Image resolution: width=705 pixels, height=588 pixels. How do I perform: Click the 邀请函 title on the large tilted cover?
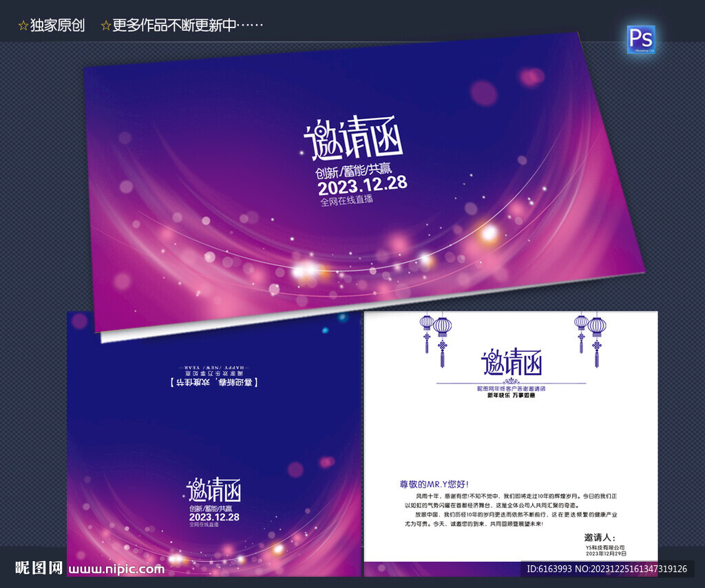point(353,138)
